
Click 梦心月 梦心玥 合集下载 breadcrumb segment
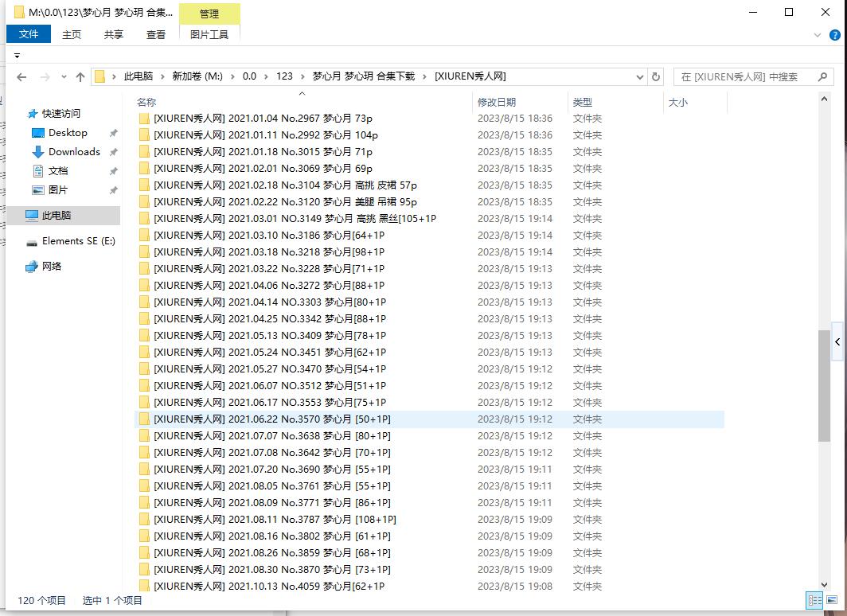(363, 76)
